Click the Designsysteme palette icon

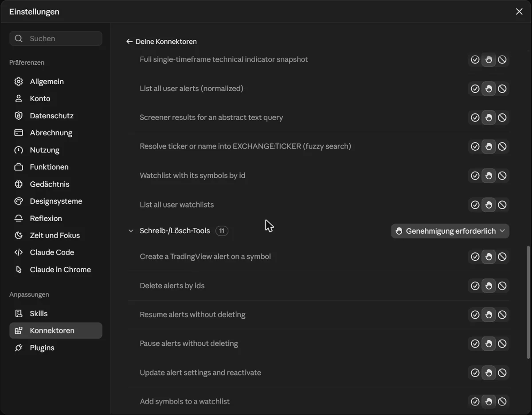click(x=19, y=201)
